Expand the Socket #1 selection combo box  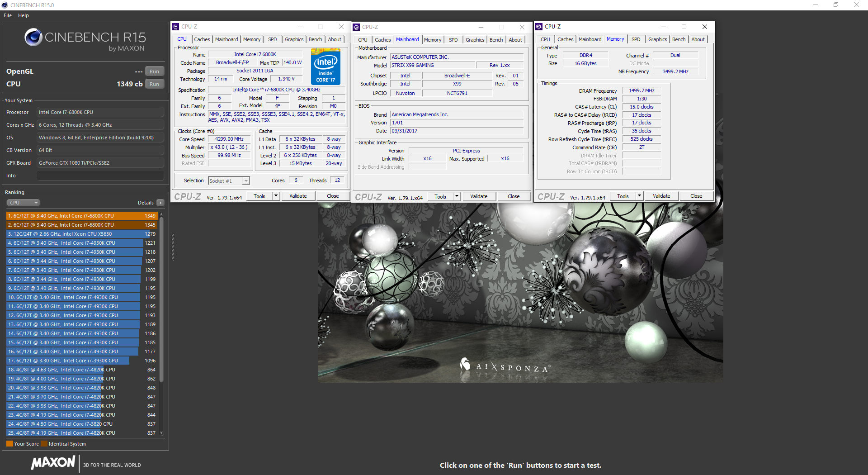tap(246, 181)
